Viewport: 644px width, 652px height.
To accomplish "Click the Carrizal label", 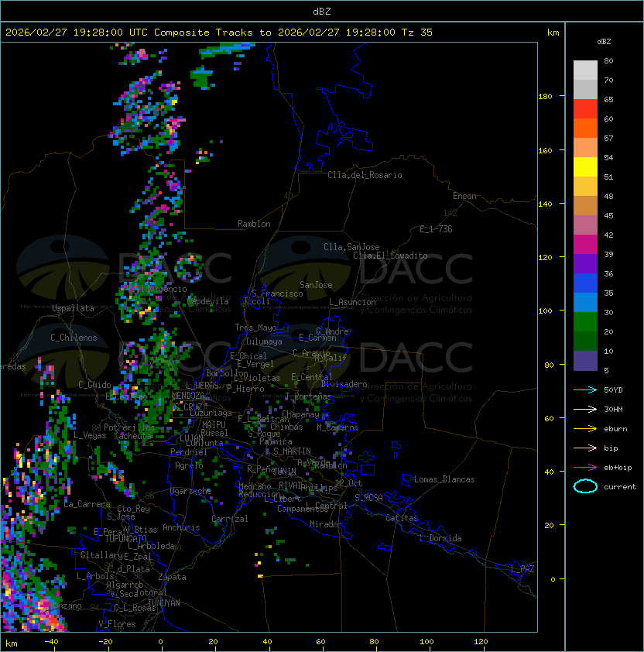I will [x=230, y=519].
